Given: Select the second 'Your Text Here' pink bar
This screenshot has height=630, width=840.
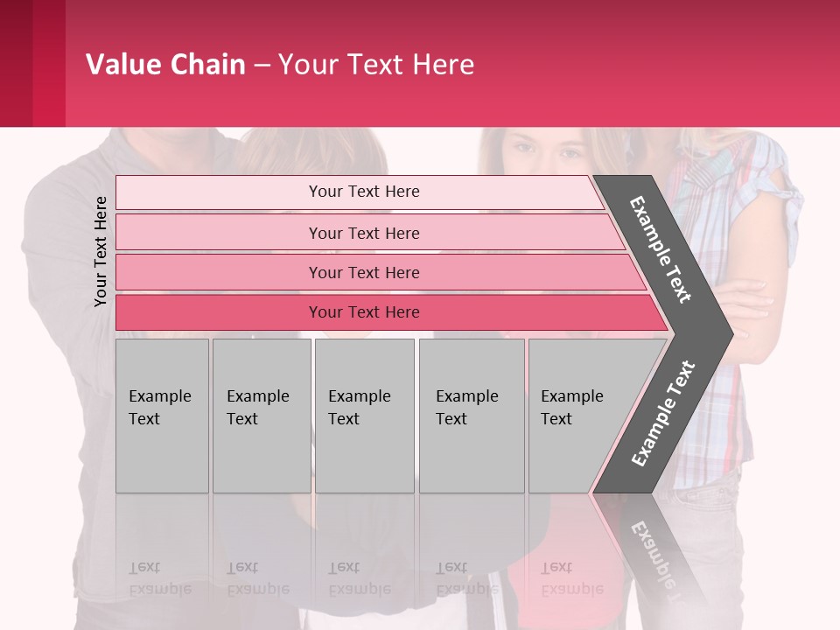Looking at the screenshot, I should [363, 233].
